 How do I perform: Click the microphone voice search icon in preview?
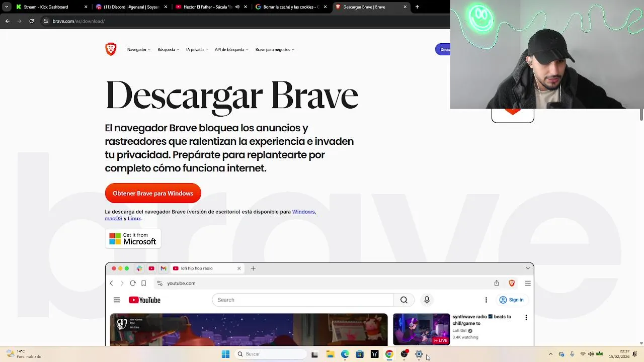tap(427, 300)
